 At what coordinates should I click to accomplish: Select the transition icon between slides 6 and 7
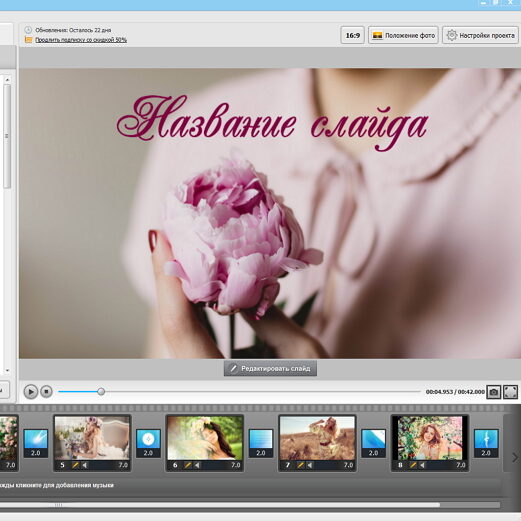[x=261, y=439]
